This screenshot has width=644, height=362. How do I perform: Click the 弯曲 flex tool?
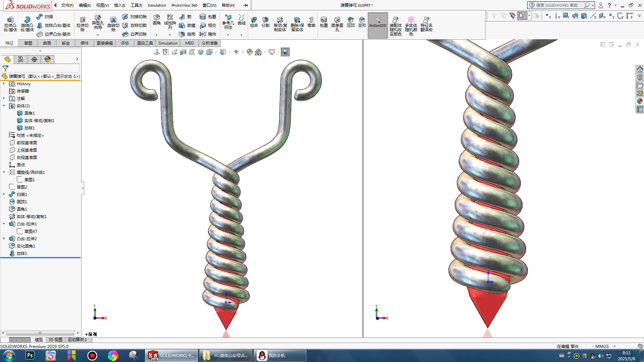tap(311, 22)
